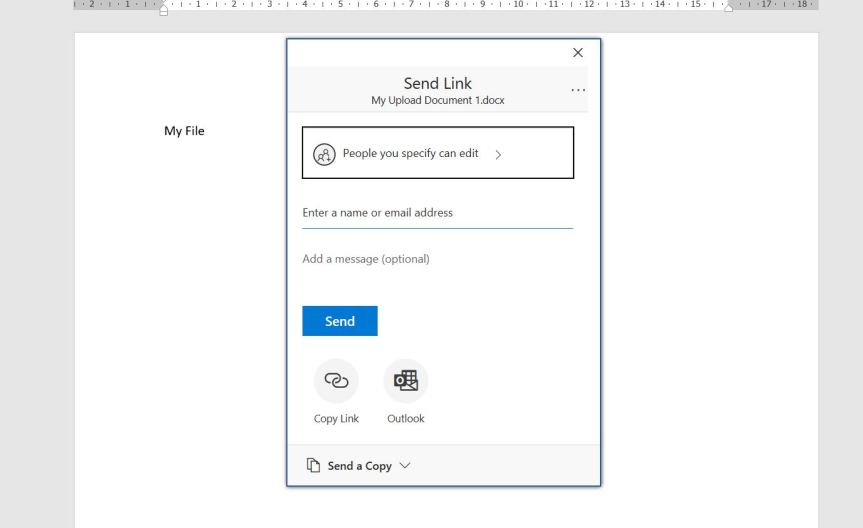The height and width of the screenshot is (528, 863).
Task: Click the right indent marker on ruler
Action: 728,7
